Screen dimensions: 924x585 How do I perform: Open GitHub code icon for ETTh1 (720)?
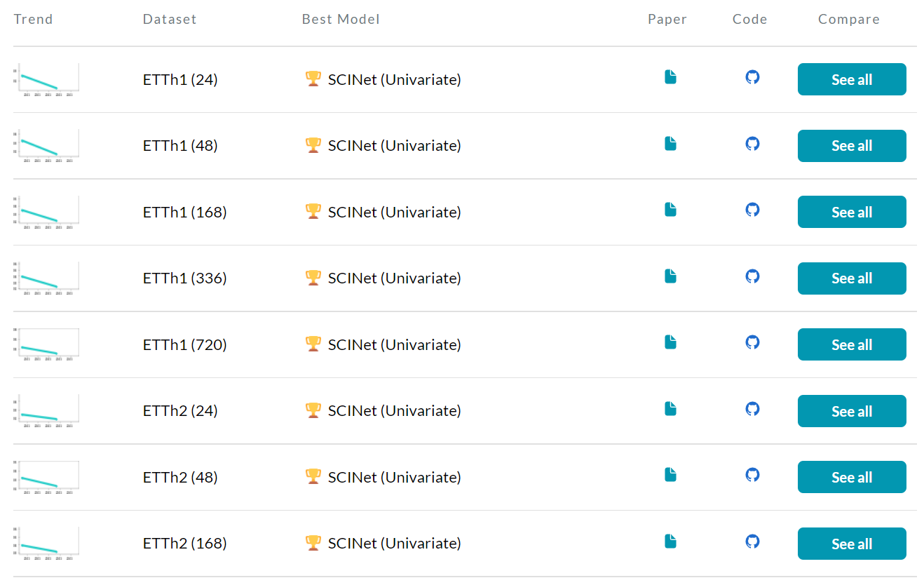(x=752, y=342)
